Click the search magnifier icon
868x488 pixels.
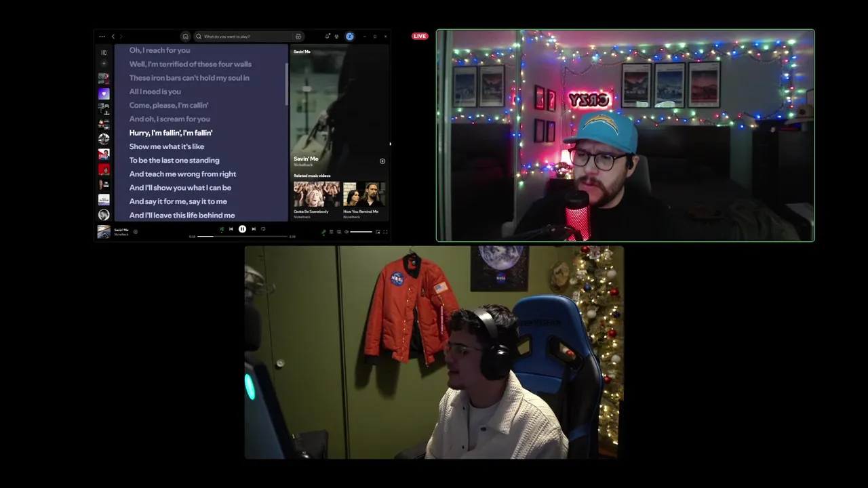pos(199,37)
